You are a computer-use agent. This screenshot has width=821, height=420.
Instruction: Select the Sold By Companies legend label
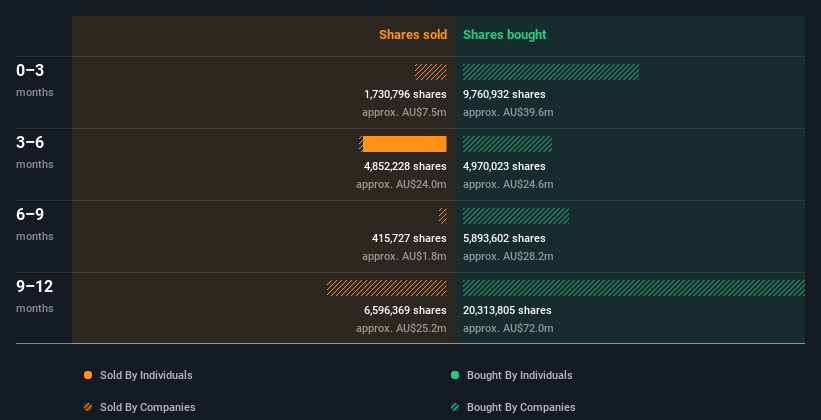148,407
